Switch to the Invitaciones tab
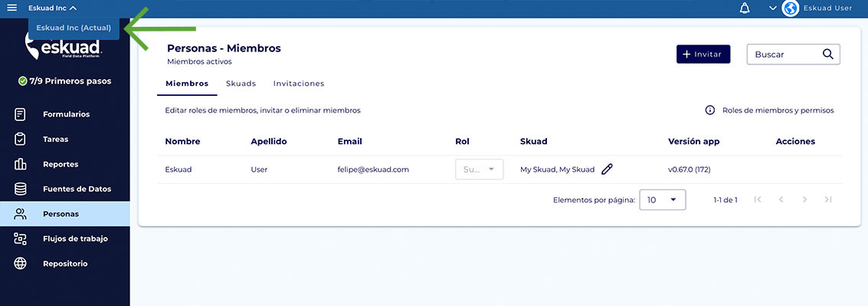The height and width of the screenshot is (306, 868). (x=299, y=84)
